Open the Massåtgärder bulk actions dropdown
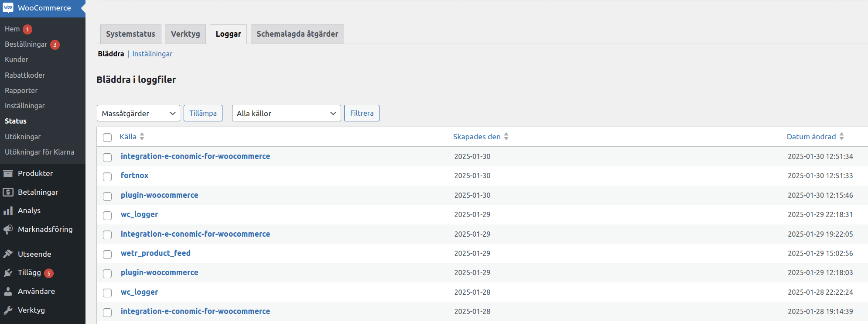 tap(138, 114)
